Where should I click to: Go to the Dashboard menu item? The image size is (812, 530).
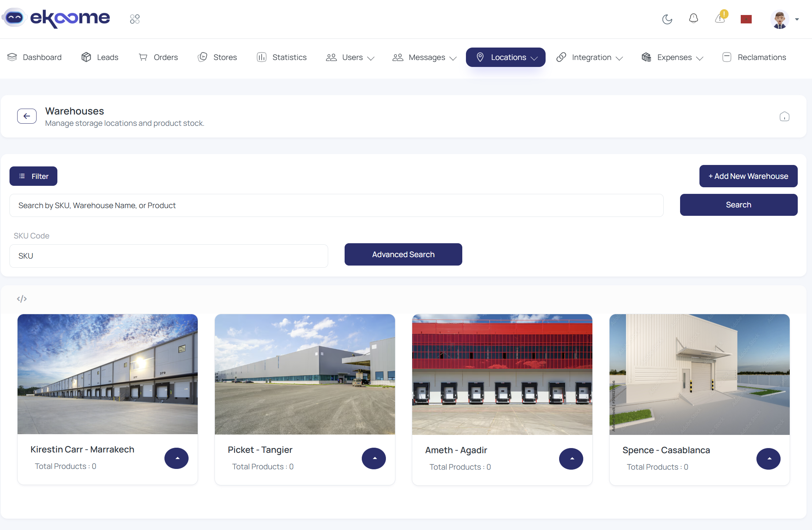tap(34, 57)
